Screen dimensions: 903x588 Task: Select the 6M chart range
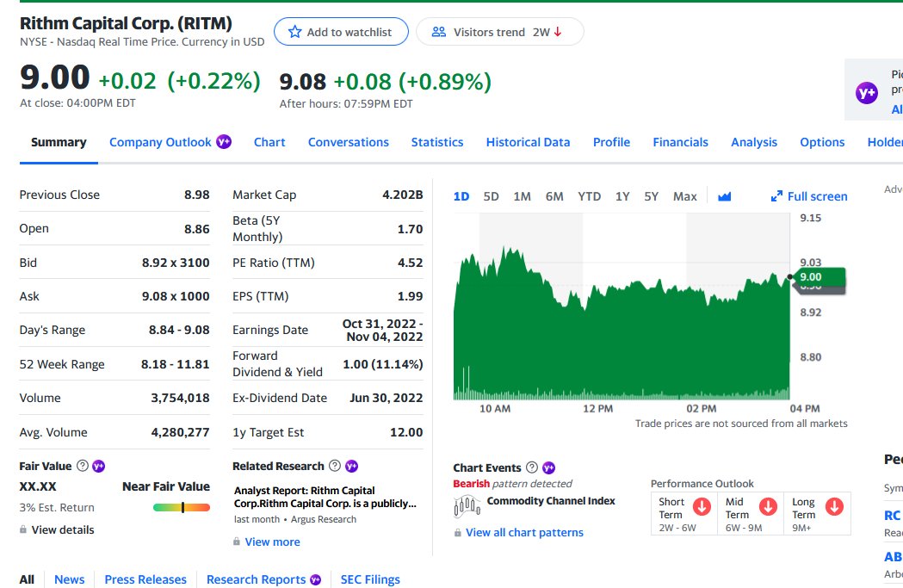(554, 196)
